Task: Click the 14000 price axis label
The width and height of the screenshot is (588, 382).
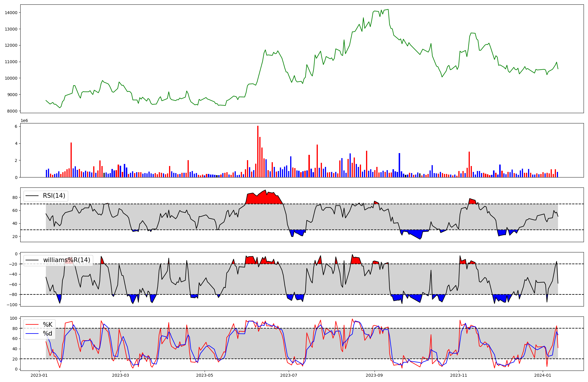Action: tap(11, 13)
